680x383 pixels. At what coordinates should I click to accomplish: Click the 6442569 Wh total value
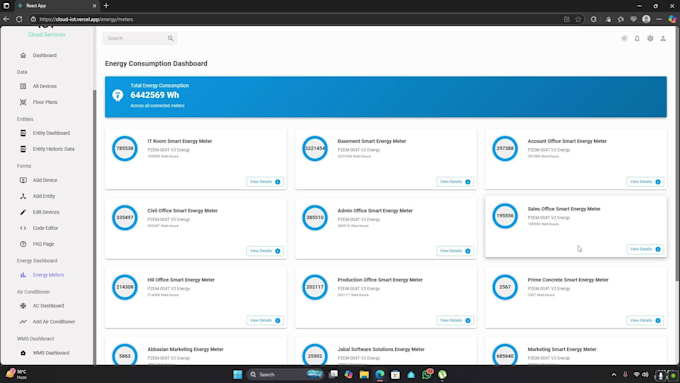coord(154,95)
